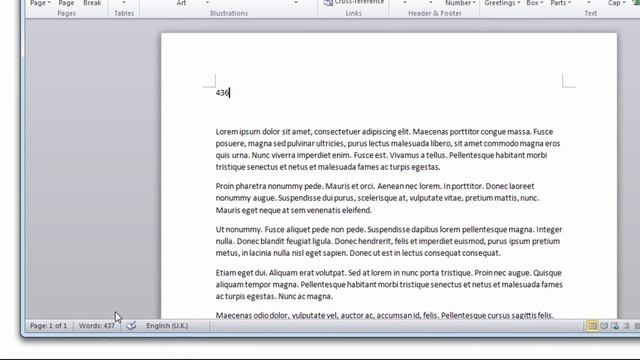
Task: Click the paragraph starting 'Proin pharetra nonummy pede'
Action: (x=378, y=198)
